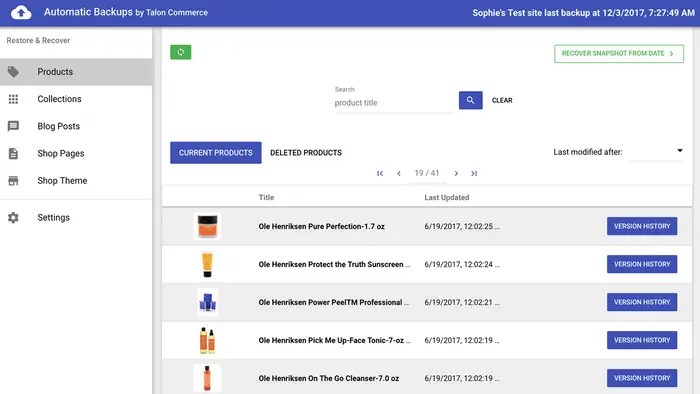The width and height of the screenshot is (700, 394).
Task: Click the Automatic Backups app title
Action: coord(125,12)
